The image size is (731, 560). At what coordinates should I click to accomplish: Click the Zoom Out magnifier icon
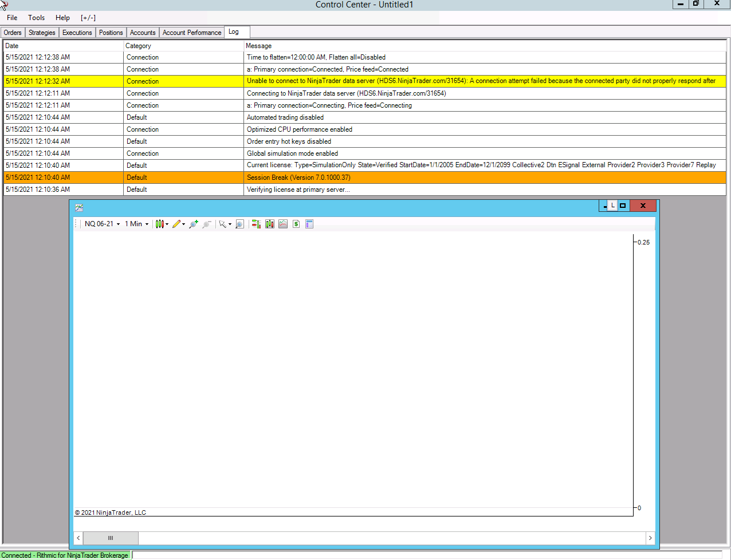(207, 224)
